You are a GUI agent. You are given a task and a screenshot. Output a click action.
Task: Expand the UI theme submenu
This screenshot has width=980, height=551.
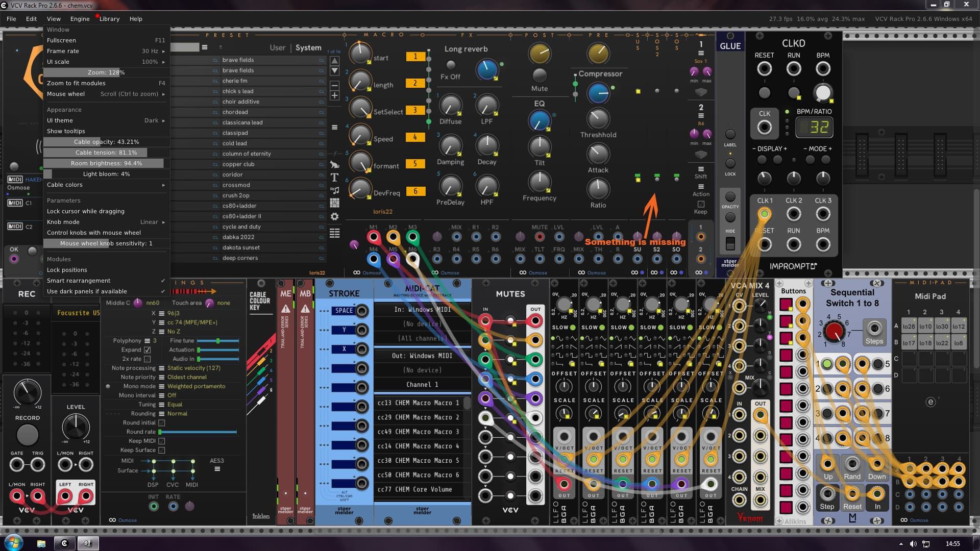106,120
